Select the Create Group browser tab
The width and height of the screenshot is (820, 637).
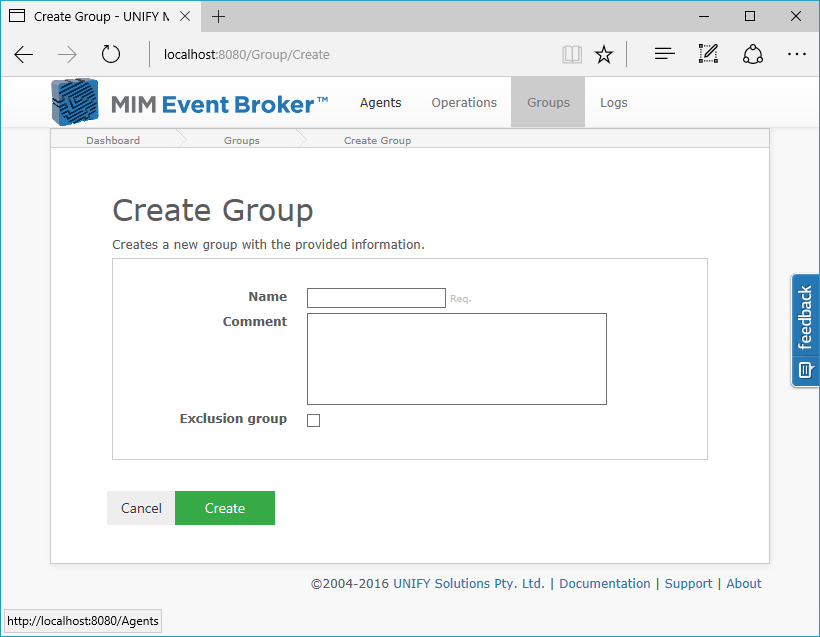(x=100, y=16)
